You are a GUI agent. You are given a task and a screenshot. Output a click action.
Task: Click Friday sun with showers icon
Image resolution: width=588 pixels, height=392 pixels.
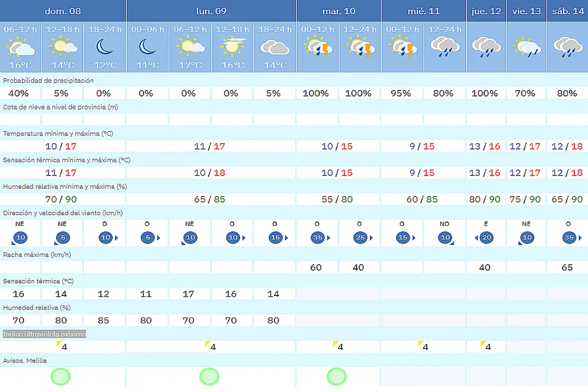pos(526,47)
